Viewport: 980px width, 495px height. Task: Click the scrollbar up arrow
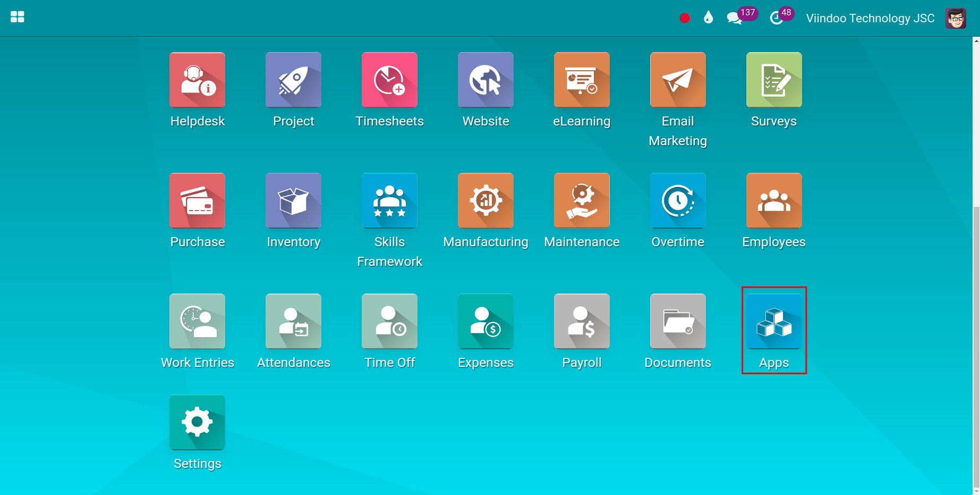tap(976, 40)
